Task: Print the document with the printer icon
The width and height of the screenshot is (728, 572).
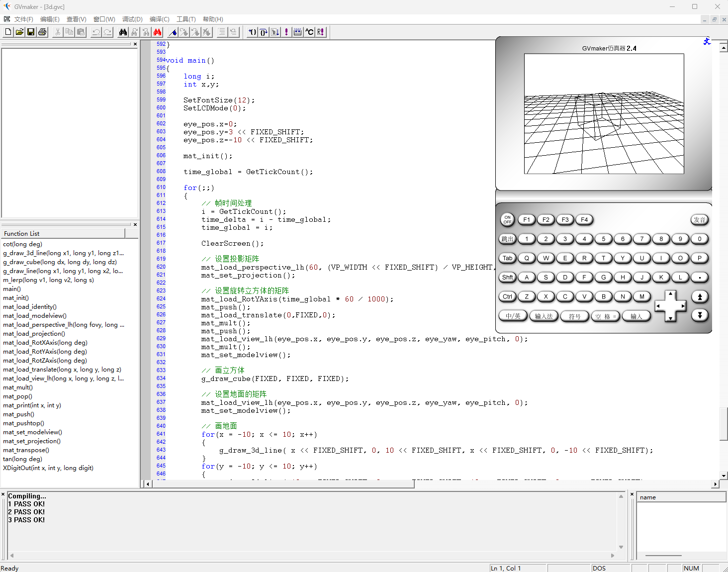Action: pos(42,32)
